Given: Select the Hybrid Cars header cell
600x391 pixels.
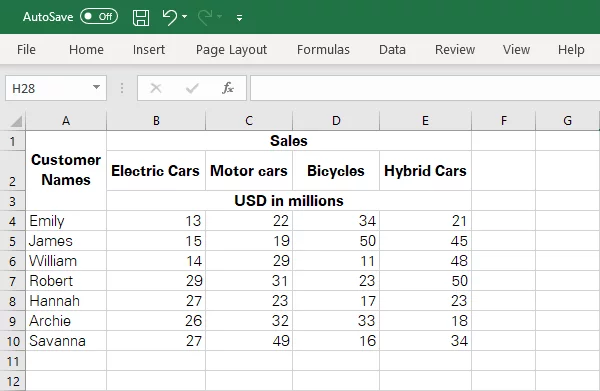Looking at the screenshot, I should pos(425,171).
